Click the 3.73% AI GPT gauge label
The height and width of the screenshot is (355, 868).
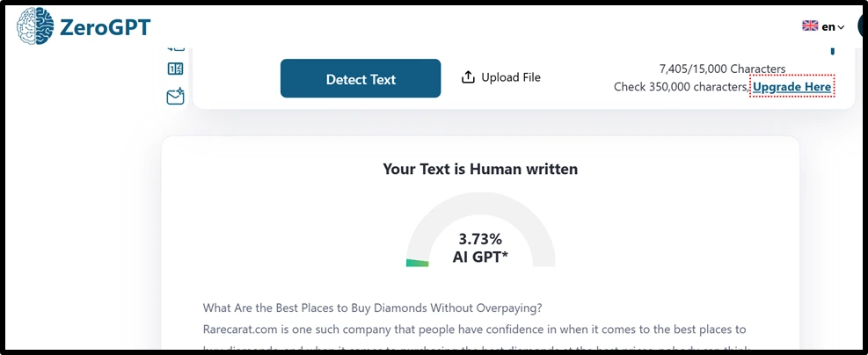coord(480,248)
